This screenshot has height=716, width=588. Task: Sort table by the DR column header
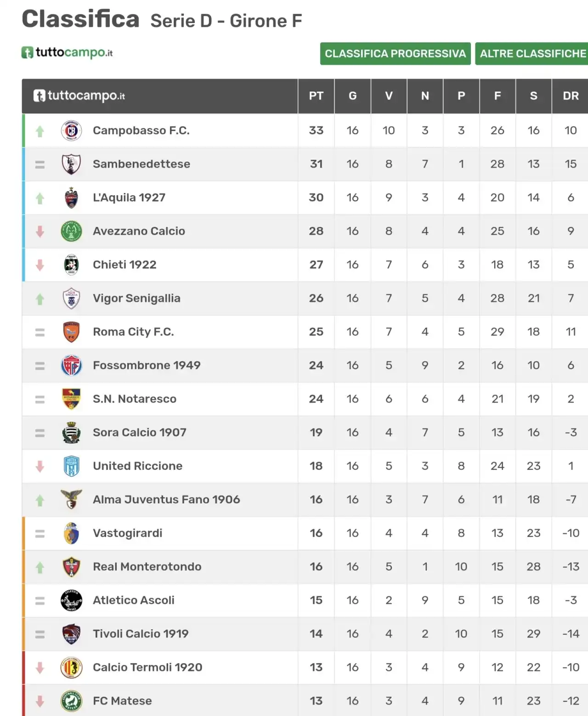pyautogui.click(x=571, y=96)
